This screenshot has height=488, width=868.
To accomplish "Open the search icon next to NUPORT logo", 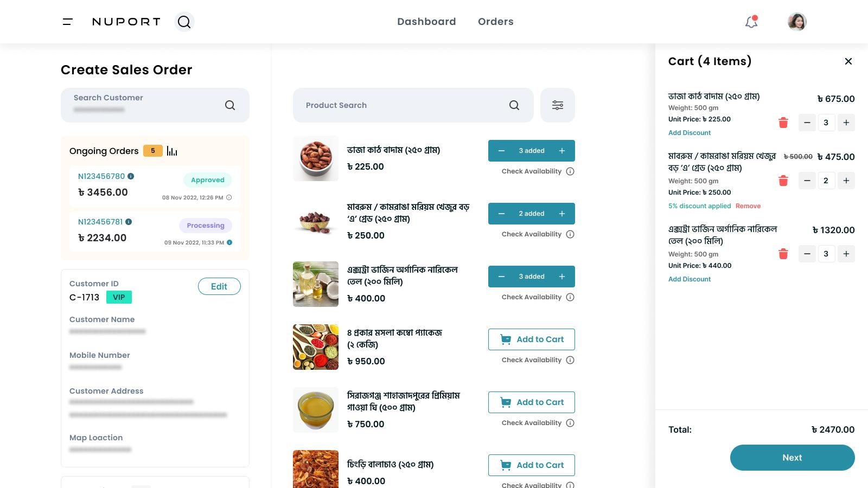I will 184,22.
